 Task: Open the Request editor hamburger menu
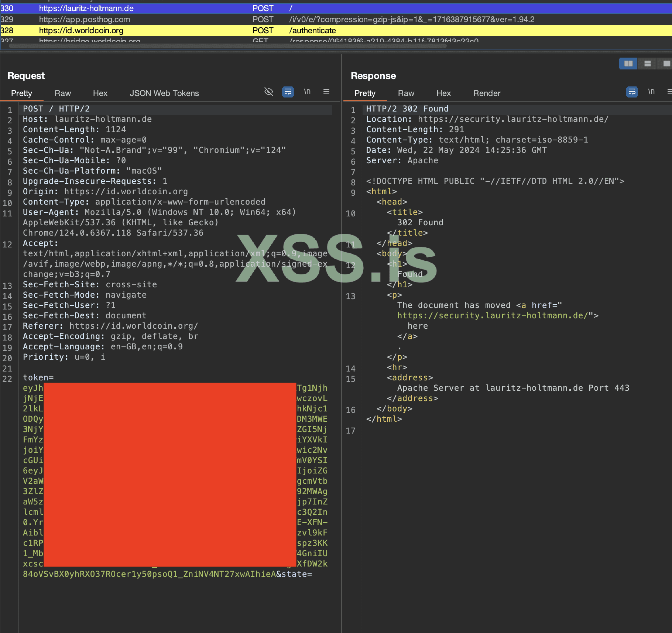326,92
